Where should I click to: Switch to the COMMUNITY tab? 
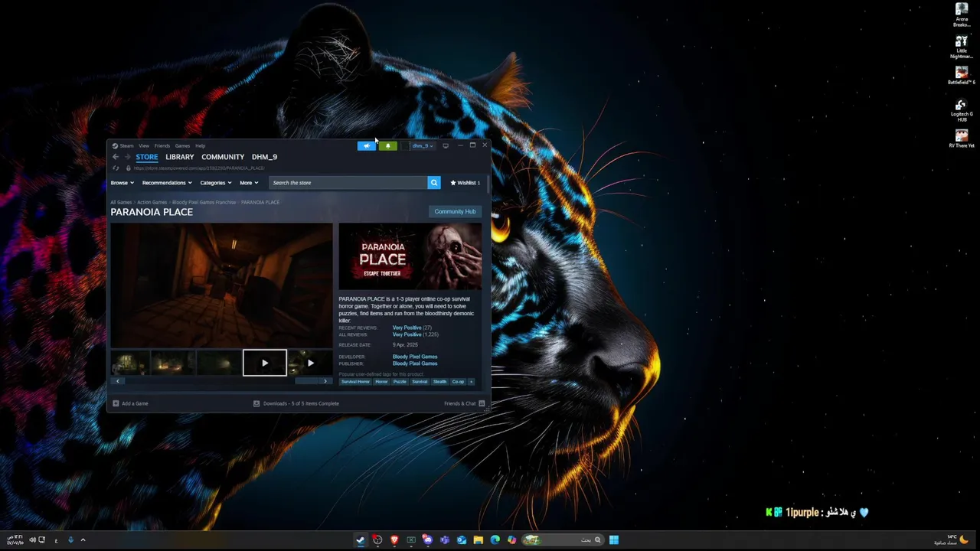click(223, 157)
